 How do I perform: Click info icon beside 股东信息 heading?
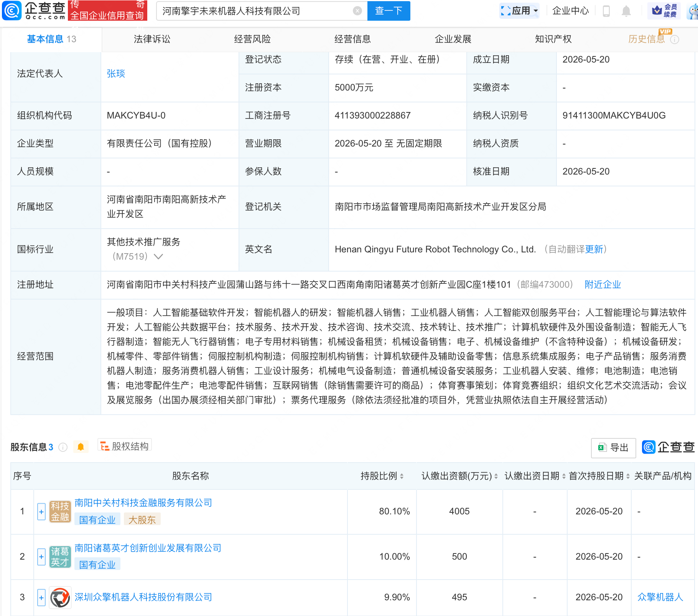[63, 447]
